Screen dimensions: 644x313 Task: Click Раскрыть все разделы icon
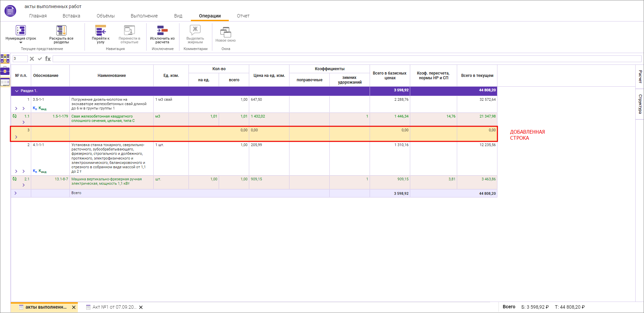pos(61,31)
